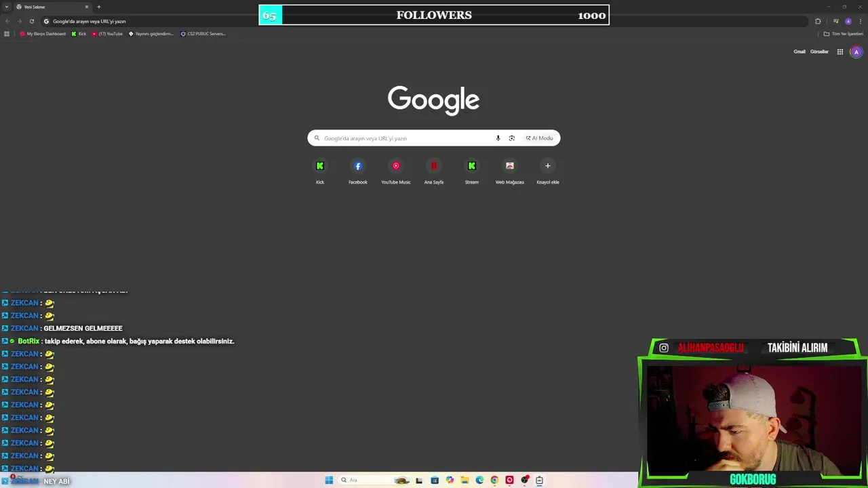Switch to Chrome on the taskbar
Screen dimensions: 868x488
494,480
